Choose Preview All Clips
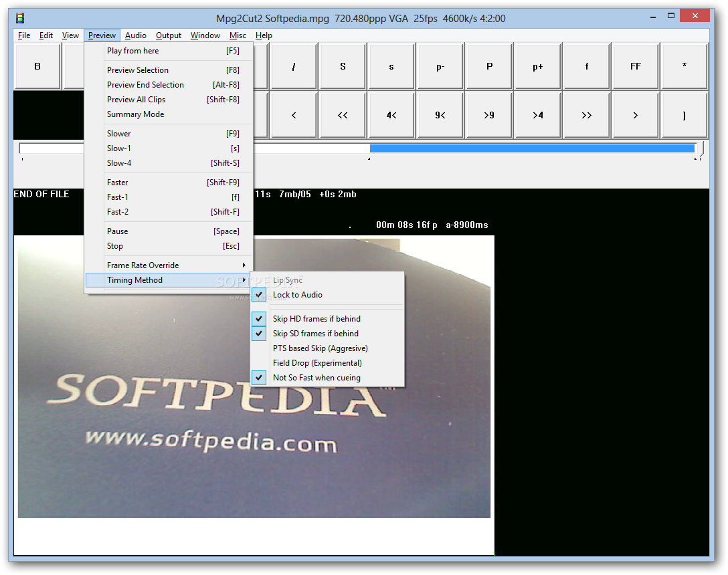The height and width of the screenshot is (575, 728). click(x=169, y=100)
